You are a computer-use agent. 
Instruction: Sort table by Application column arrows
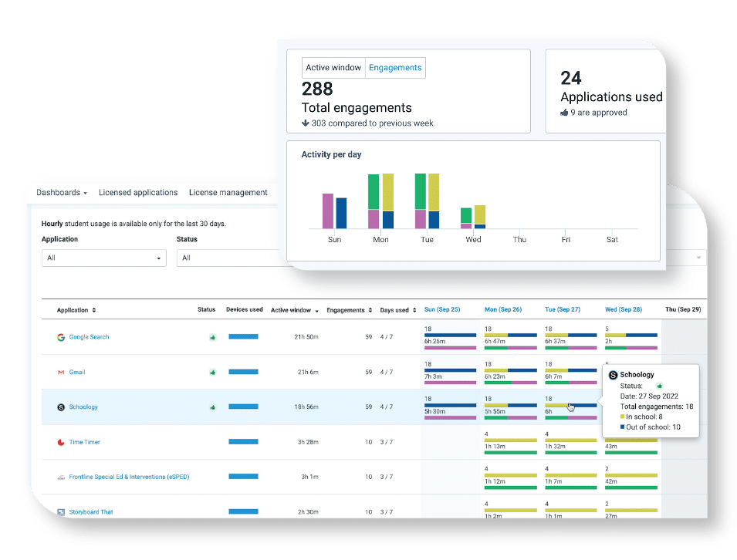(x=94, y=310)
